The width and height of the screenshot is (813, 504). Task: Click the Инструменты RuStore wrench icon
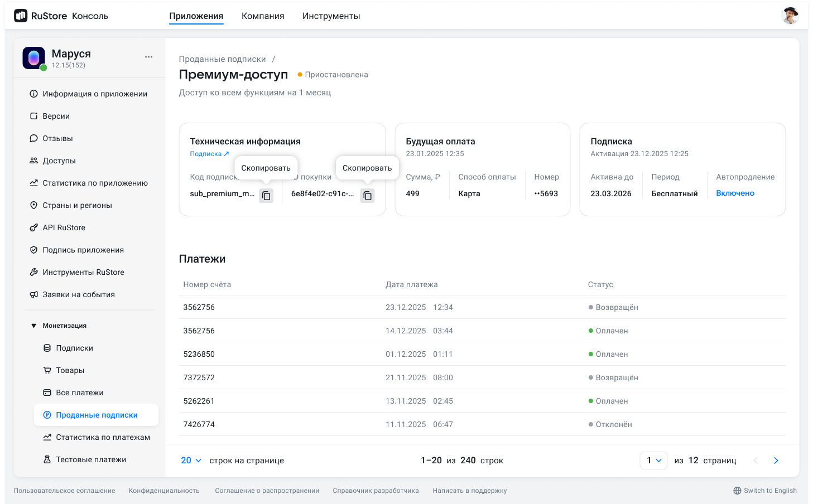point(33,272)
